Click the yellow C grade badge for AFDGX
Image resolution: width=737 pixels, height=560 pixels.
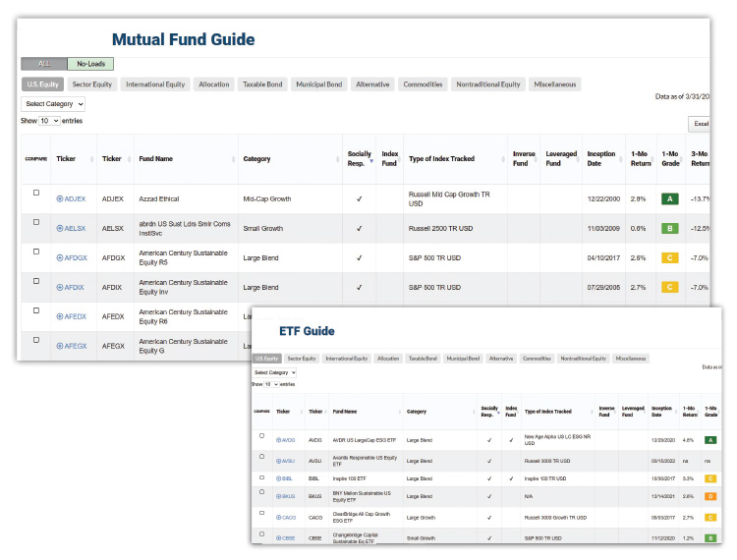click(x=670, y=258)
